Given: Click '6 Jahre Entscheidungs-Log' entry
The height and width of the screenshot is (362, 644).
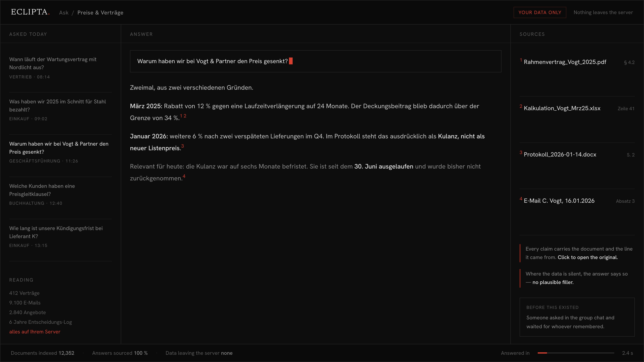Looking at the screenshot, I should pos(40,322).
